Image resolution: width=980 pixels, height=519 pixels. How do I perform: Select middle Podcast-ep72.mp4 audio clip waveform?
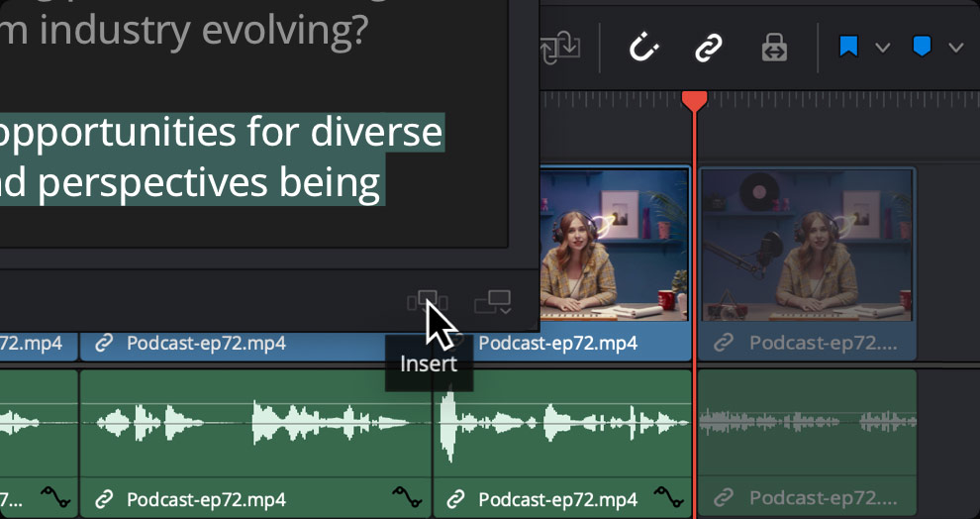coord(255,422)
